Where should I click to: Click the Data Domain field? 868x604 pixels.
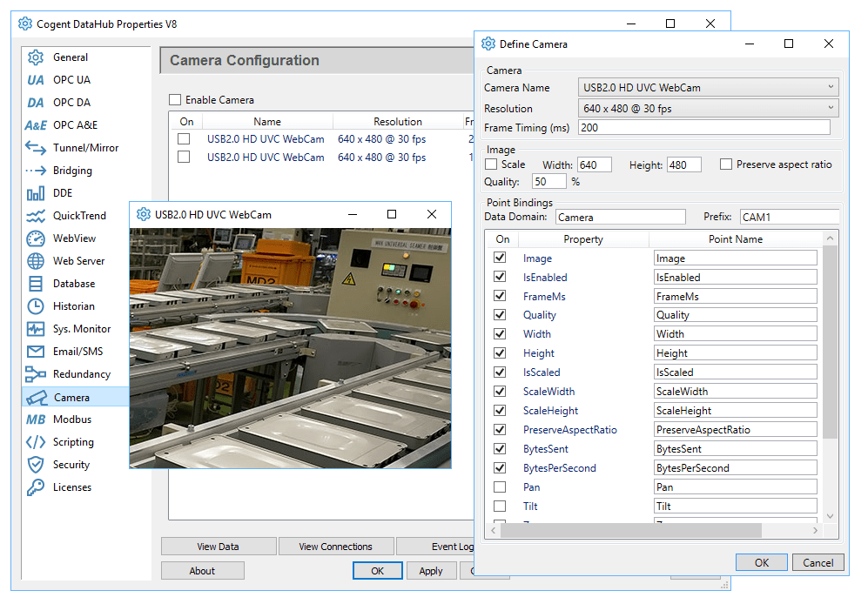621,217
